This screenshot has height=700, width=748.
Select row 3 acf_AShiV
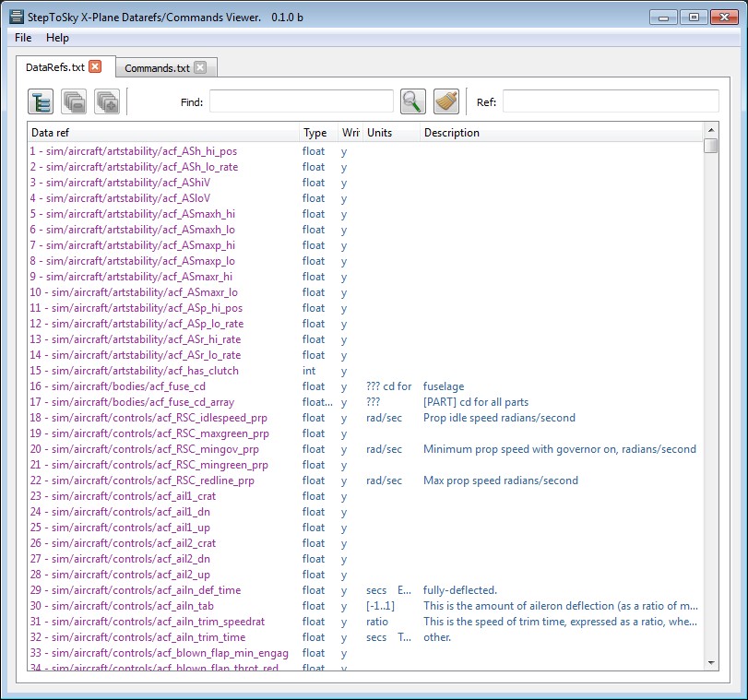point(365,183)
